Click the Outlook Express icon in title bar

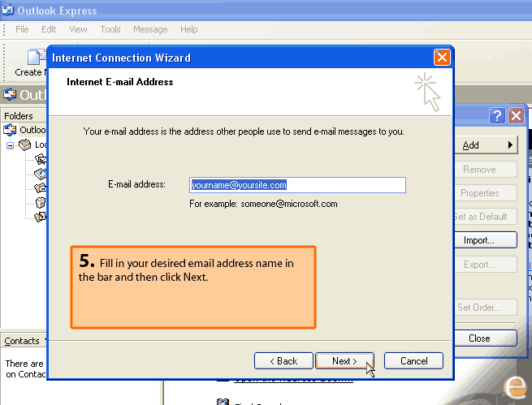pyautogui.click(x=10, y=11)
